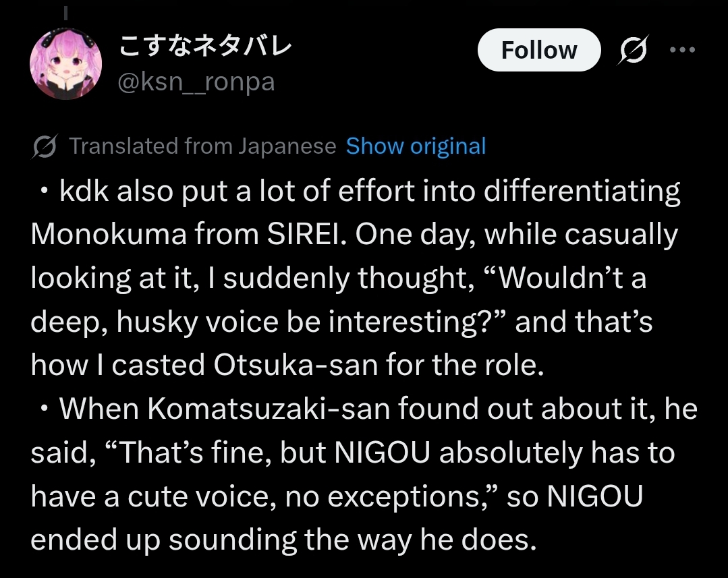Show the original Japanese post text

(x=416, y=146)
